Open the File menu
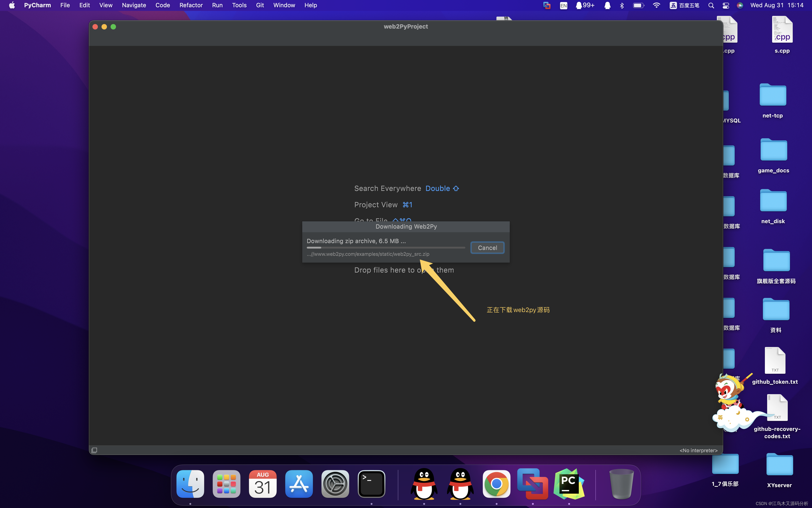The image size is (812, 508). click(65, 5)
